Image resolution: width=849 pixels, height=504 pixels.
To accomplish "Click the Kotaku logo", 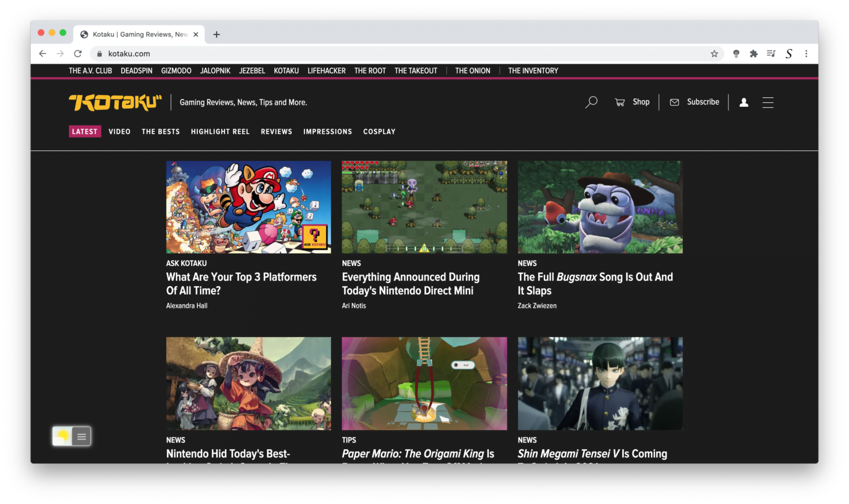I will coord(115,102).
